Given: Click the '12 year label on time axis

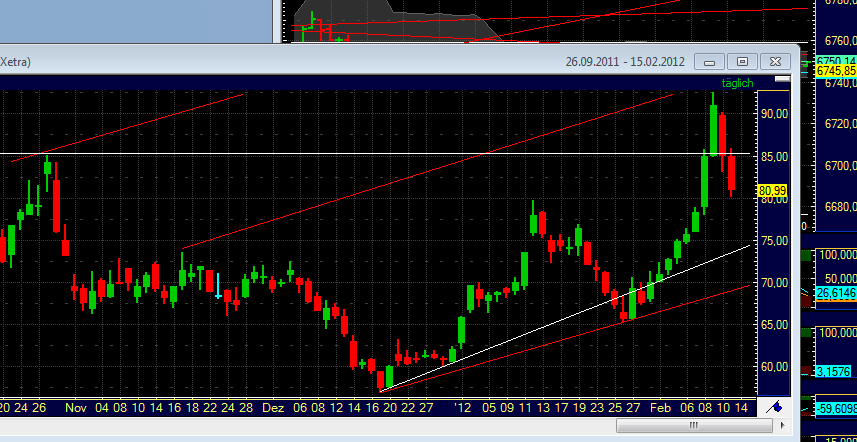Looking at the screenshot, I should coord(462,408).
